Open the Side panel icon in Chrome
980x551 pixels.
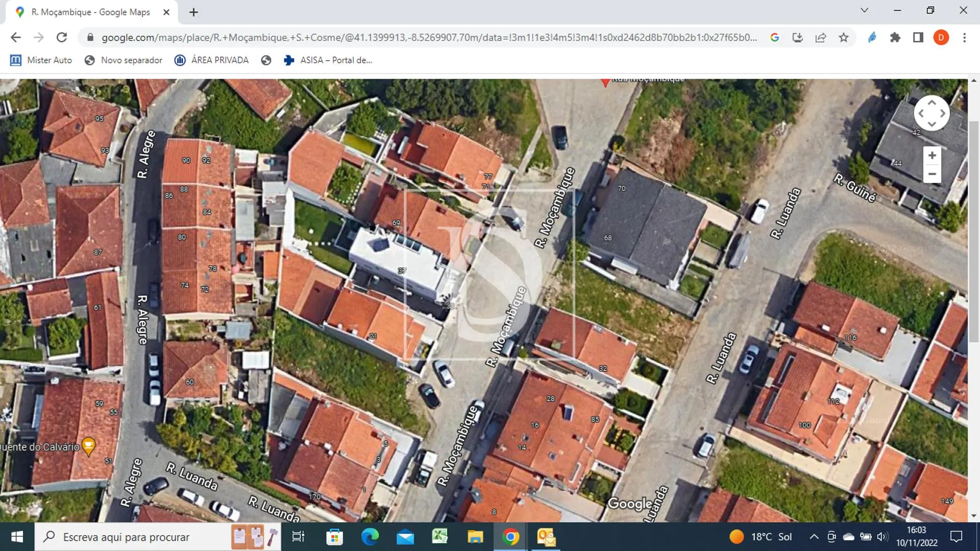[x=918, y=37]
